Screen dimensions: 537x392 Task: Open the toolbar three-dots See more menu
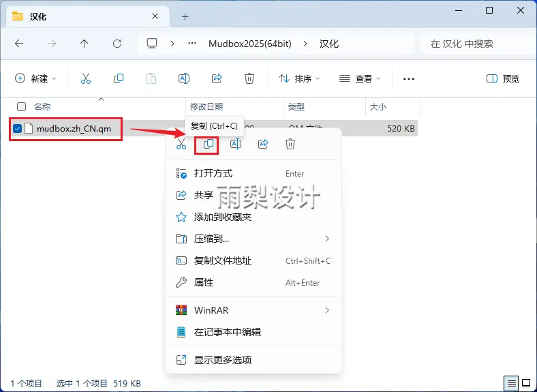[x=409, y=79]
